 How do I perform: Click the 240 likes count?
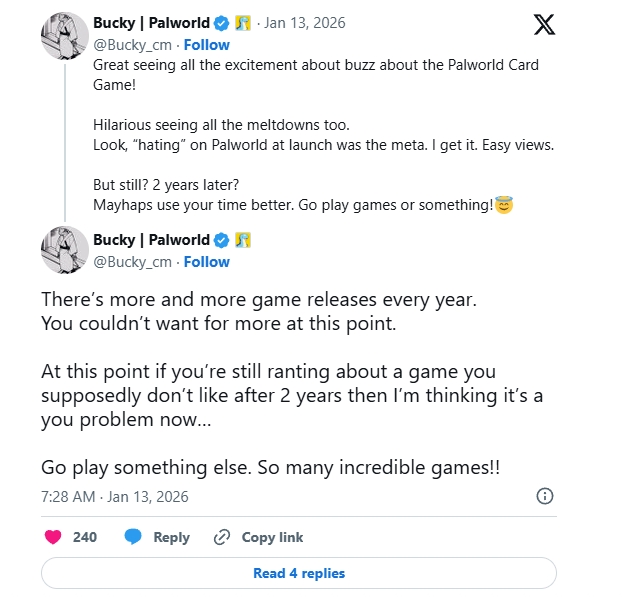(85, 537)
